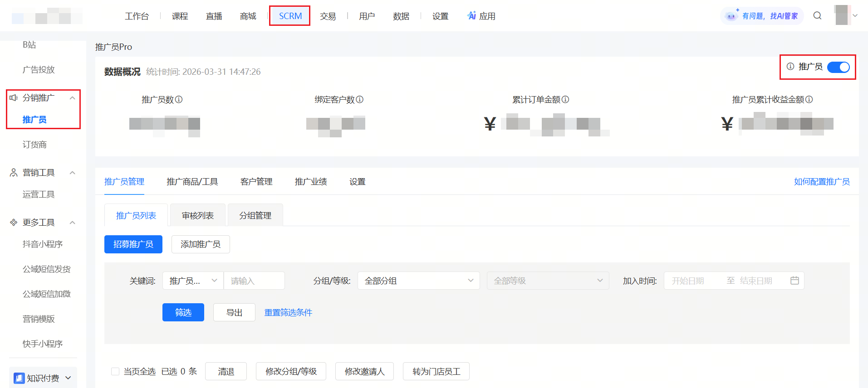The width and height of the screenshot is (868, 388).
Task: Click the calendar icon in date range
Action: pyautogui.click(x=794, y=281)
